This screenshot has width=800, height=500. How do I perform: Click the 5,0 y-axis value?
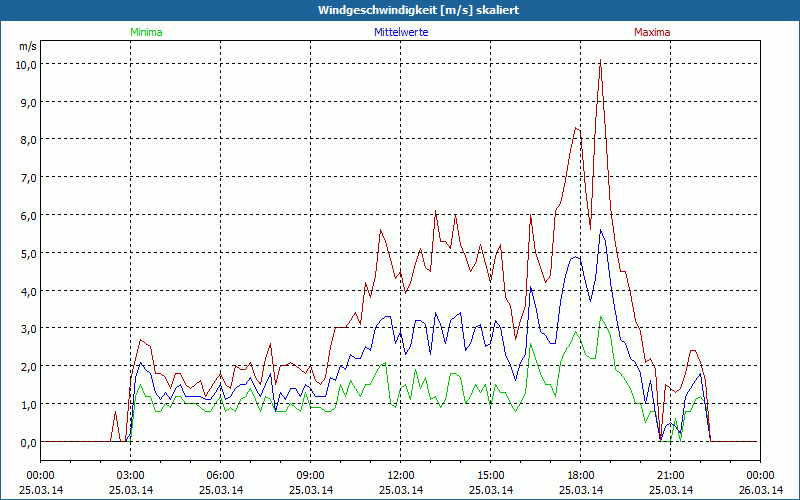pyautogui.click(x=29, y=253)
